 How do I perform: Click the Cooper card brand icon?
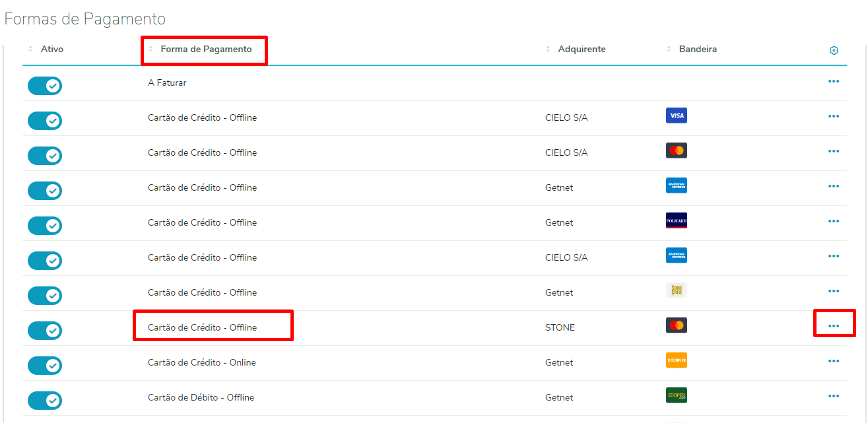[677, 395]
